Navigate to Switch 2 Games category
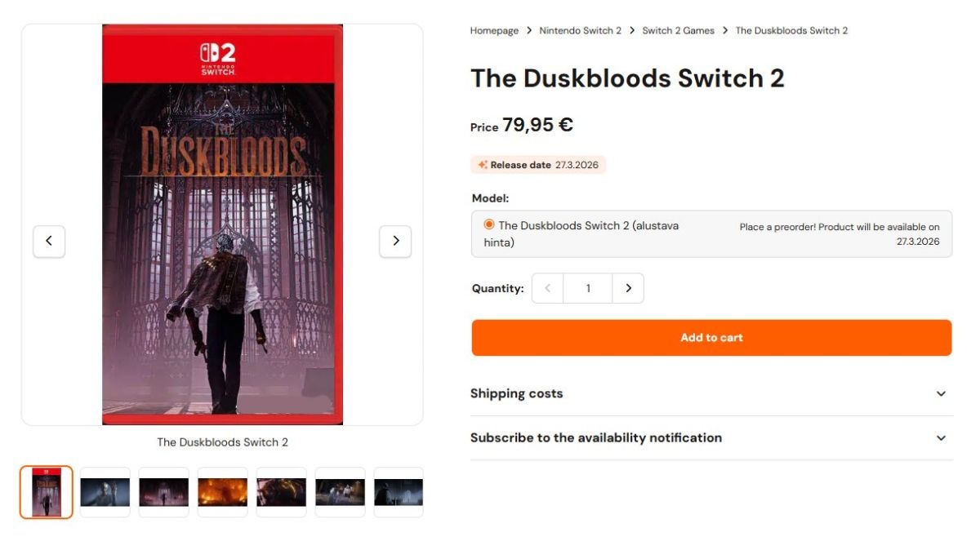The height and width of the screenshot is (537, 980). (678, 31)
